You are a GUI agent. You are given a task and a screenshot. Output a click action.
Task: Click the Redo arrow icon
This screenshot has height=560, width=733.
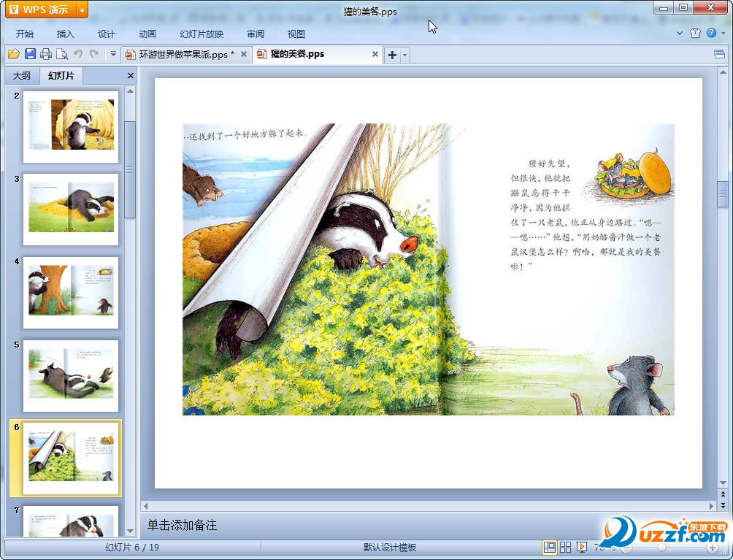tap(94, 54)
